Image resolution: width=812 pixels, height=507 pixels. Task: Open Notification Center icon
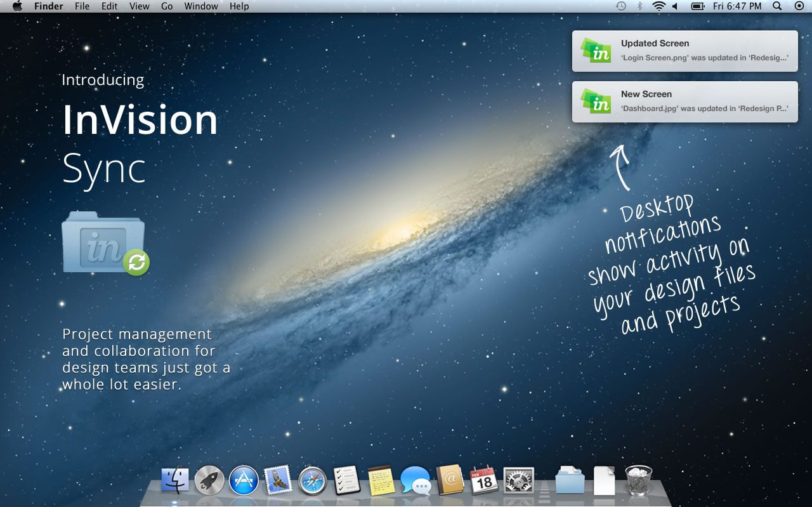[x=799, y=6]
